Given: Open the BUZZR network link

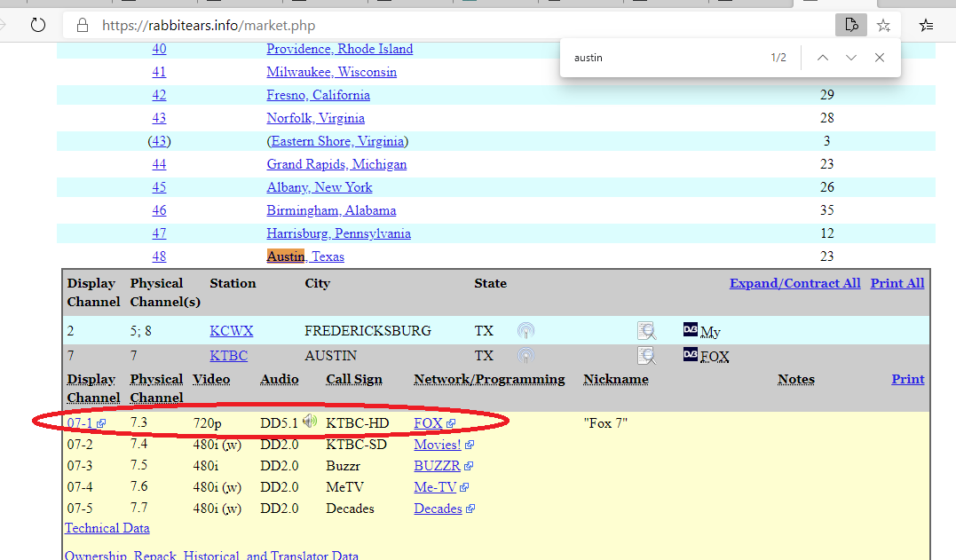Looking at the screenshot, I should click(437, 466).
